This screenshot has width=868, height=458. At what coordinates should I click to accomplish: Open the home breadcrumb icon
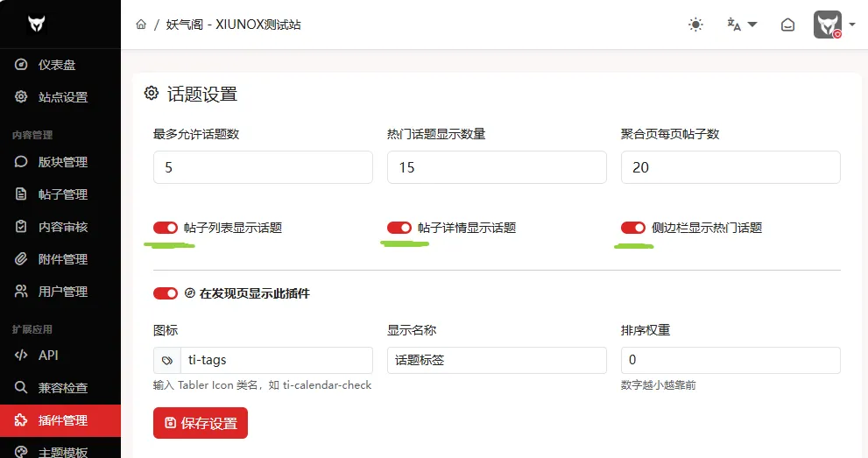(x=141, y=25)
